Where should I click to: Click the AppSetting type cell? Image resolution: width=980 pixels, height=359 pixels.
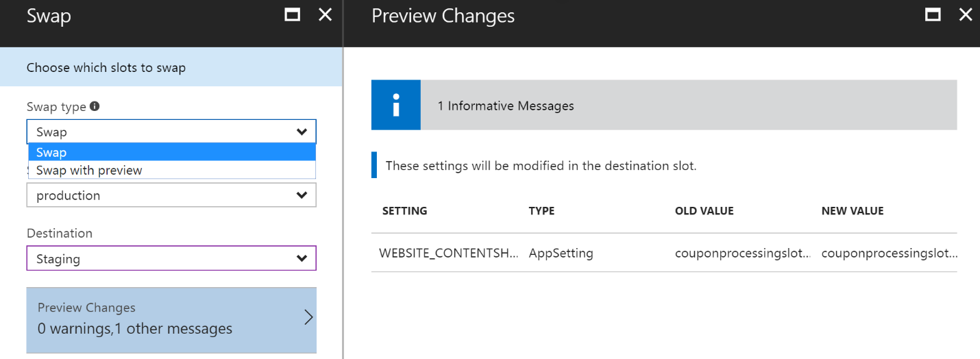561,253
